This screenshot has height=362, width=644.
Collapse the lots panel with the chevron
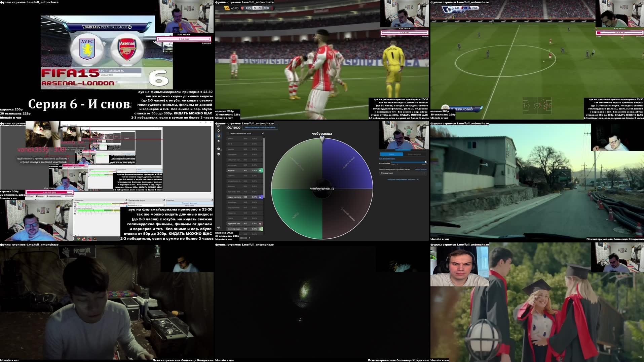263,133
